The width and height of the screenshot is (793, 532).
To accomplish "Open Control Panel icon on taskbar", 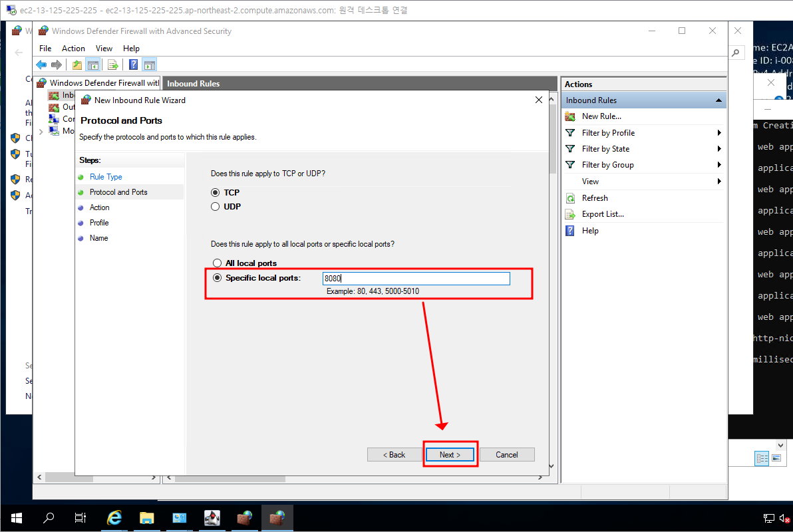I will (180, 518).
